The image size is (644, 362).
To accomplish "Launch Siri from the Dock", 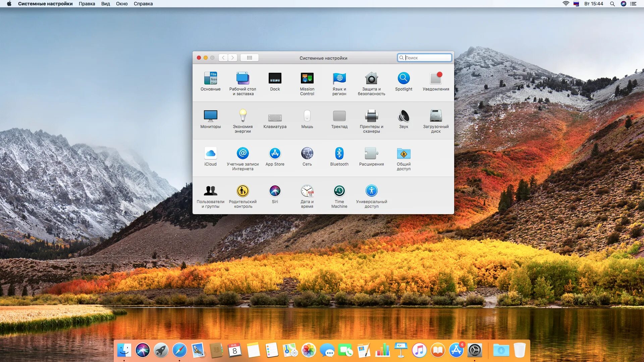I will point(143,351).
